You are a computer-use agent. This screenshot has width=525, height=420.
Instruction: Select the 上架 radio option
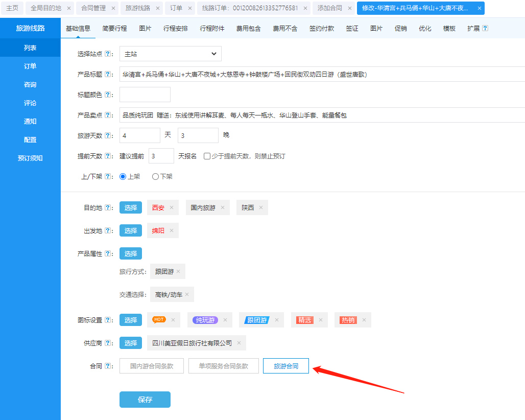coord(123,176)
